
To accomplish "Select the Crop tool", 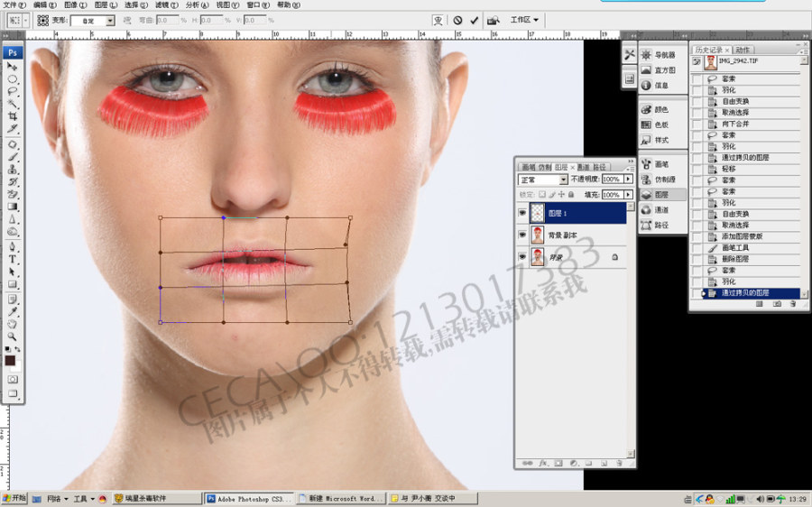I will coord(13,116).
